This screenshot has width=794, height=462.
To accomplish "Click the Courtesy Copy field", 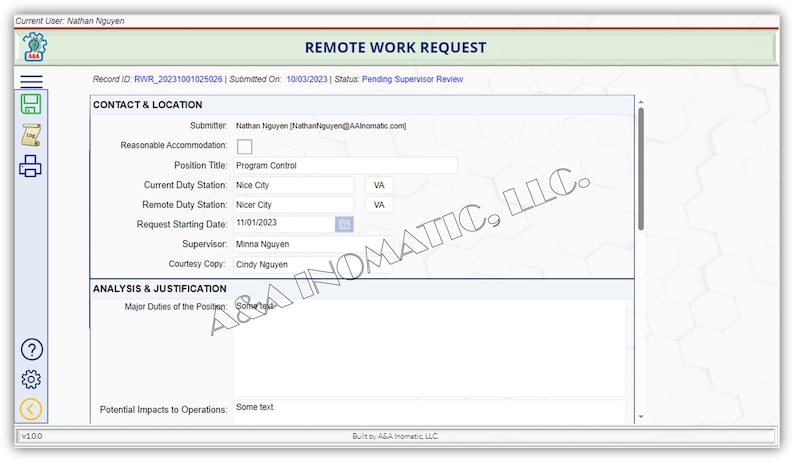I will click(x=313, y=264).
